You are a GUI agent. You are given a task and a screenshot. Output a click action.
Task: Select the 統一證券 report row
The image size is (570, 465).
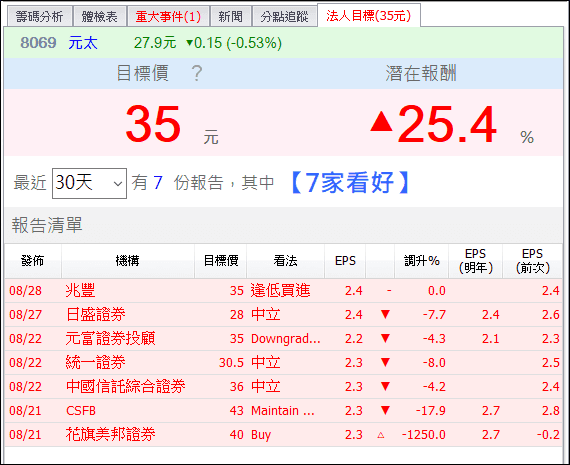click(x=284, y=363)
